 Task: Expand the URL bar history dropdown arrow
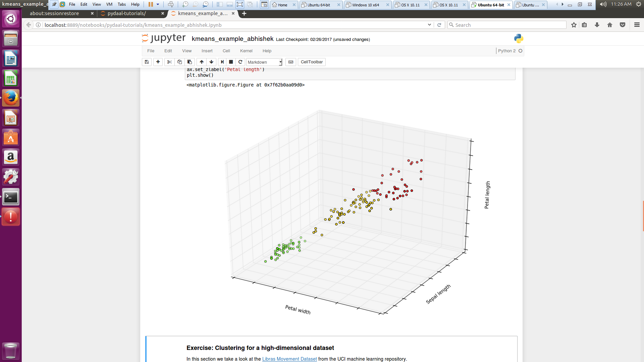click(x=429, y=25)
